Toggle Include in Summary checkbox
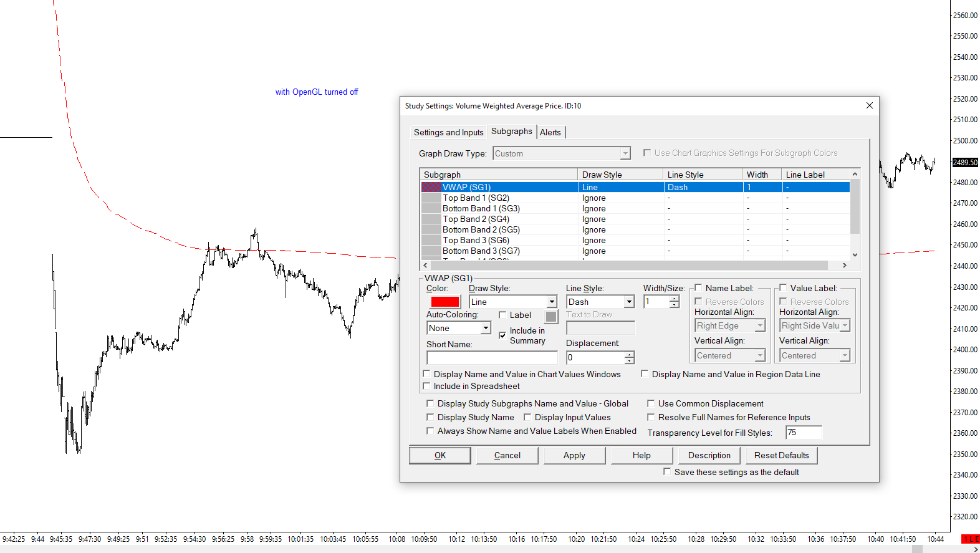Screen dimensions: 980x553 [x=502, y=335]
